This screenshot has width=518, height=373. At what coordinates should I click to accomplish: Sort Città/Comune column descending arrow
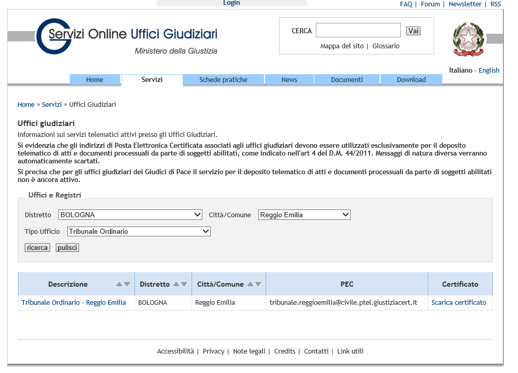[x=258, y=284]
